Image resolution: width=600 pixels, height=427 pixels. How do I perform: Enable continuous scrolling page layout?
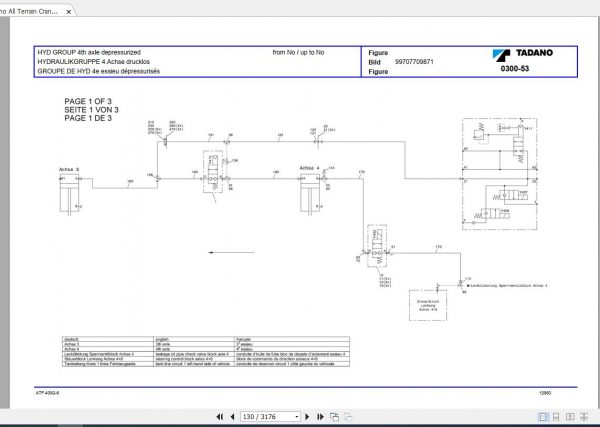(x=556, y=417)
